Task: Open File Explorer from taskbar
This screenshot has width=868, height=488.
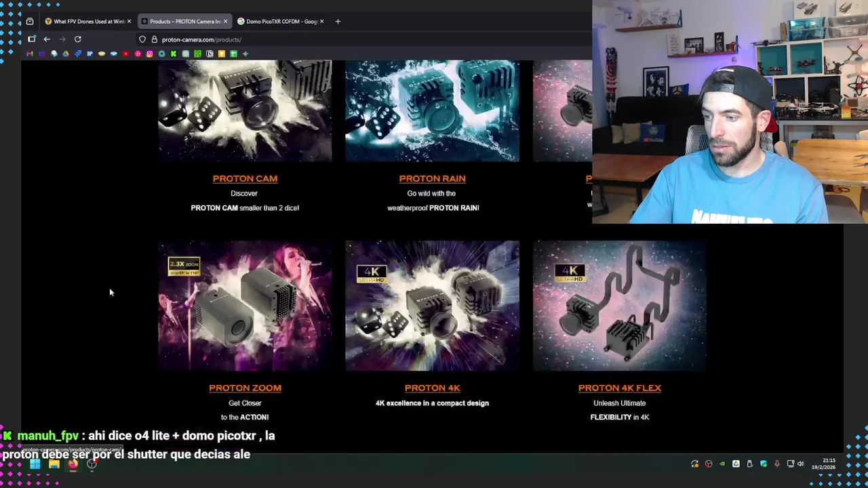Action: 54,464
